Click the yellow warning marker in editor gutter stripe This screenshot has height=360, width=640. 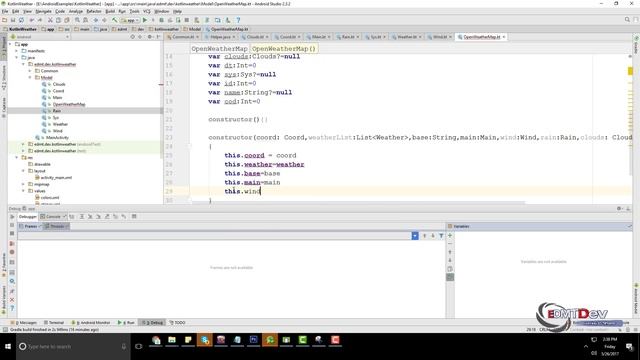tap(630, 71)
